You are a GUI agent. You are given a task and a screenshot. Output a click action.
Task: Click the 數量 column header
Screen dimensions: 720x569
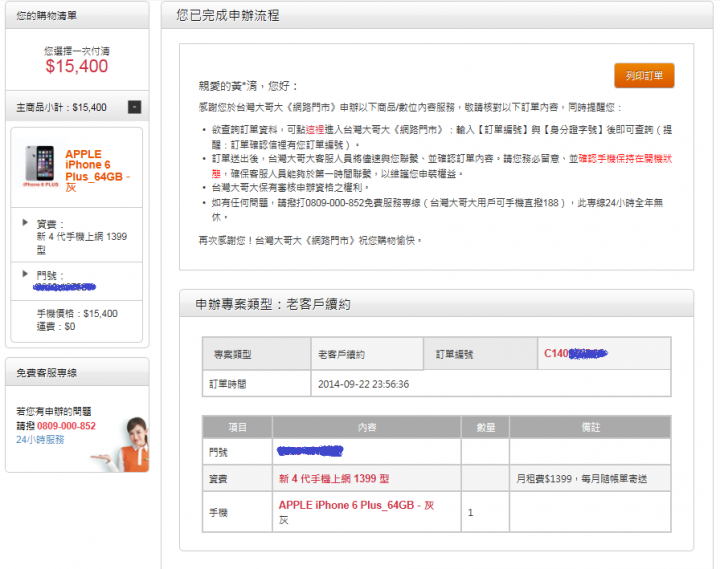[x=485, y=427]
